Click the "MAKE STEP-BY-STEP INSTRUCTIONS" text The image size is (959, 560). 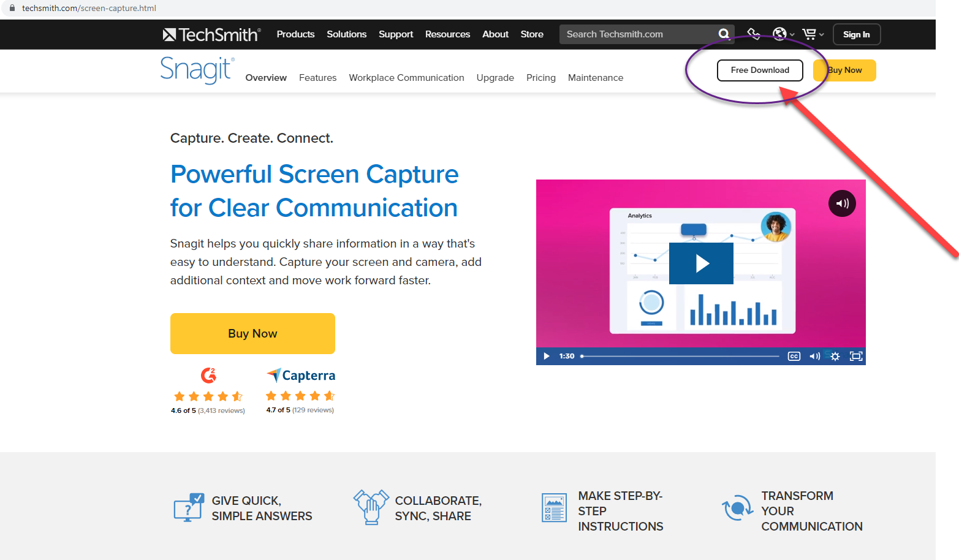621,511
